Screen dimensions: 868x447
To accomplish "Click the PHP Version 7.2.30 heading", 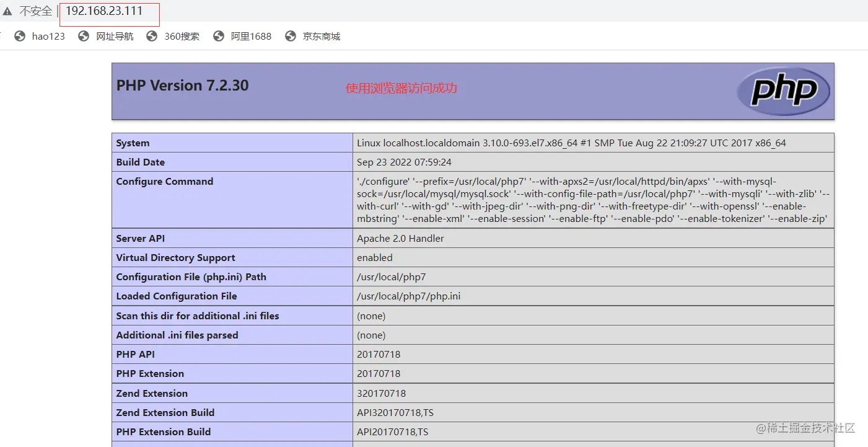I will pyautogui.click(x=183, y=86).
